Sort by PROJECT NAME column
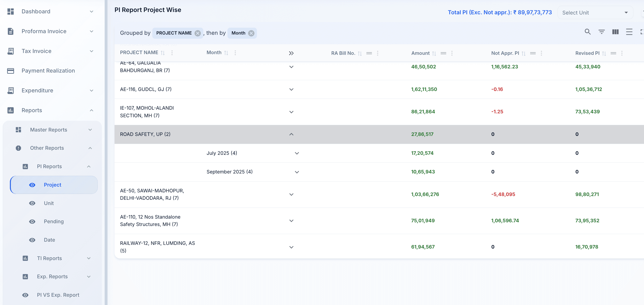Image resolution: width=644 pixels, height=305 pixels. click(x=163, y=53)
